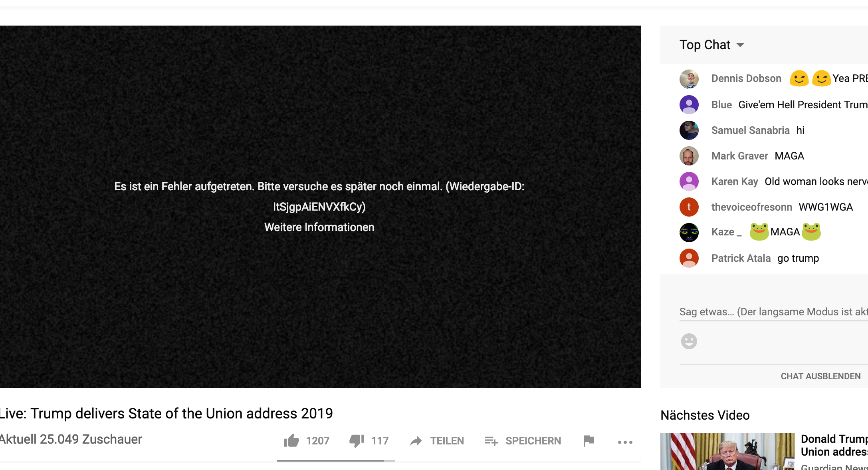Click the SPEICHERN button text

(x=533, y=441)
